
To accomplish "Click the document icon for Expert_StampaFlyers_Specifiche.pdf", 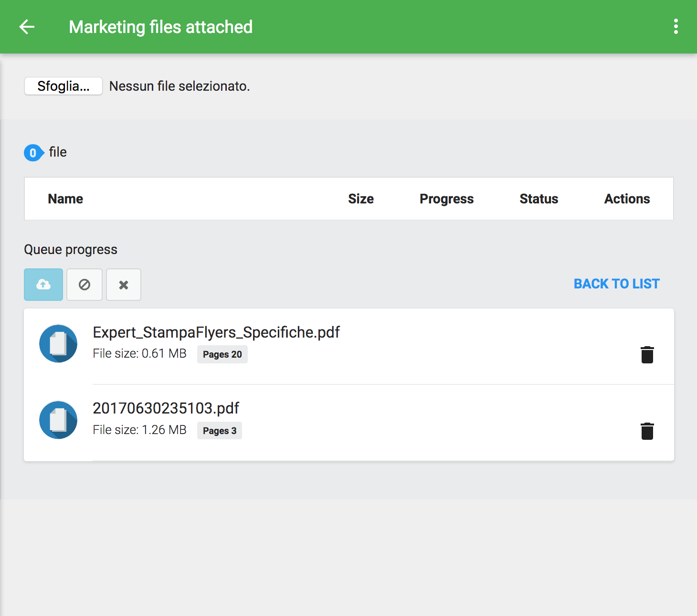I will coord(58,344).
